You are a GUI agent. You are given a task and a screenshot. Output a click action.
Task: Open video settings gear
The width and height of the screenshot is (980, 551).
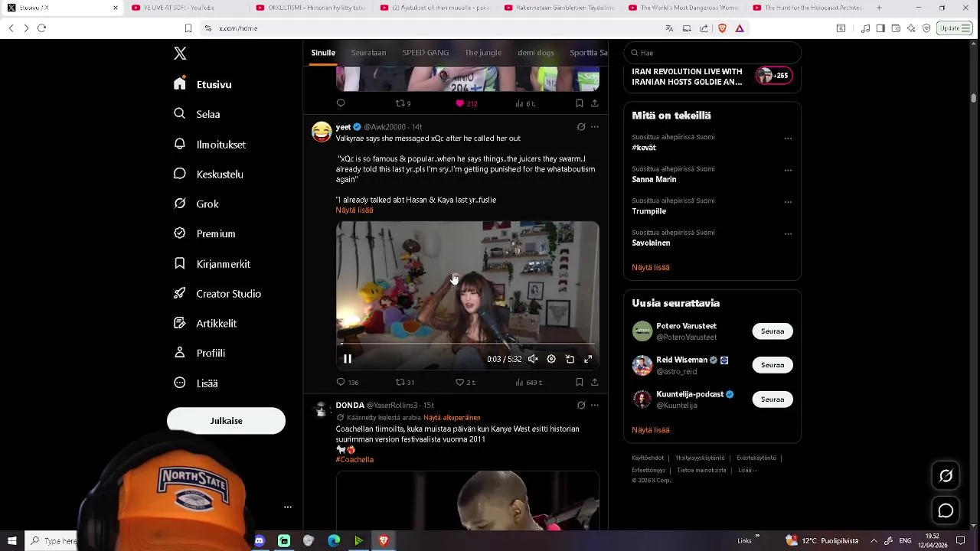pyautogui.click(x=551, y=359)
